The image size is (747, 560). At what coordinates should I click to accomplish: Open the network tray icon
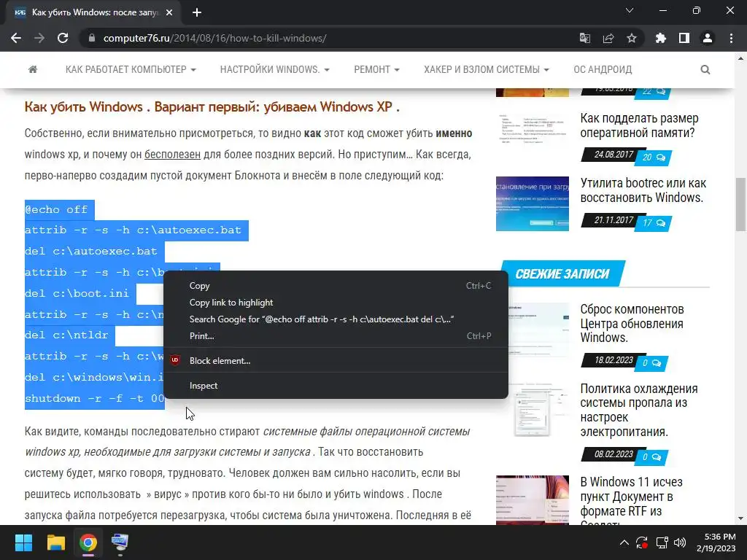[x=662, y=542]
